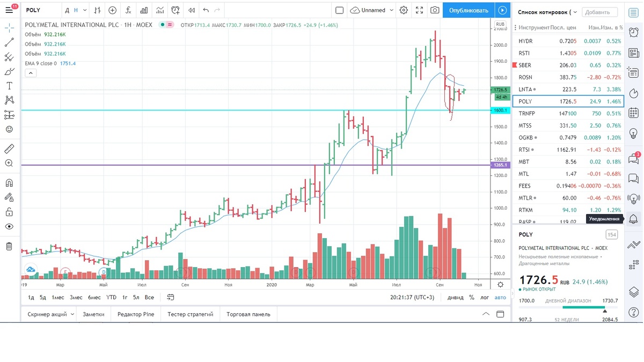The image size is (644, 362).
Task: Open the timezone 20:21:37 (UTC+3) menu
Action: pos(412,297)
